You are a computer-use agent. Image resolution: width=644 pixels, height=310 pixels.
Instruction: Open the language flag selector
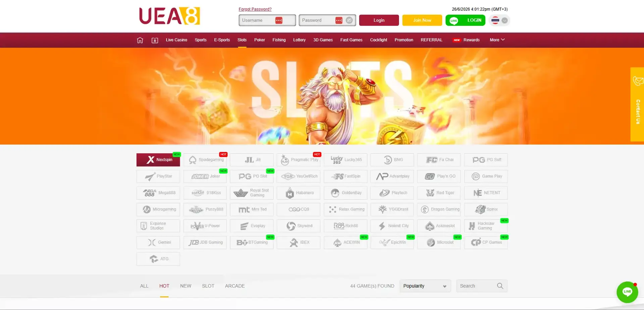pyautogui.click(x=499, y=20)
